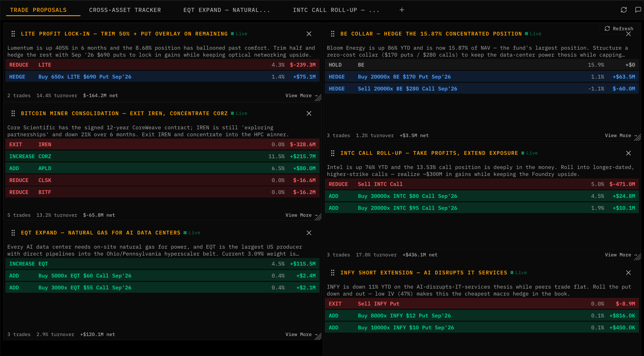The image size is (644, 356).
Task: Select the INTC CALL ROLL-UP tab
Action: 336,10
